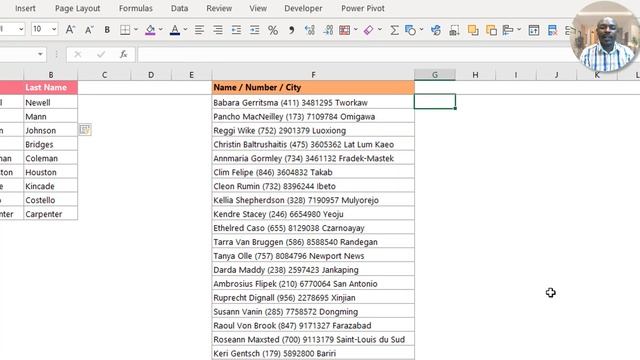Apply font color A
Screen dimensions: 640x360
[175, 30]
